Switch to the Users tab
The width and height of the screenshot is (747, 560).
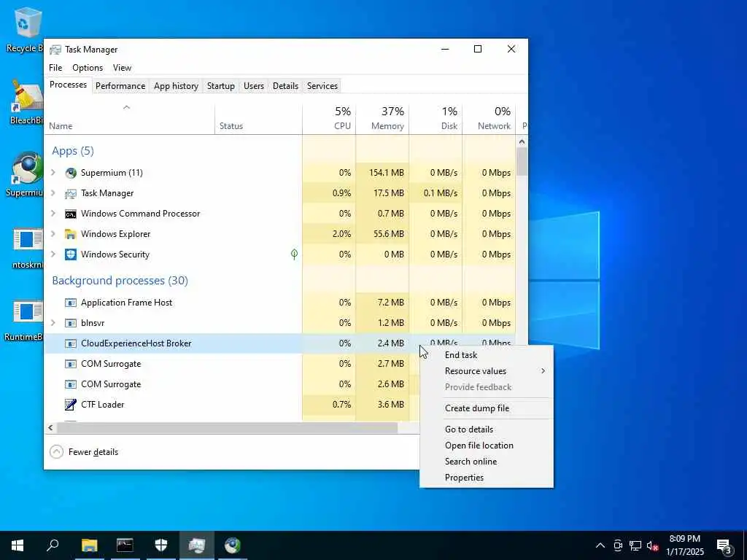click(x=253, y=86)
